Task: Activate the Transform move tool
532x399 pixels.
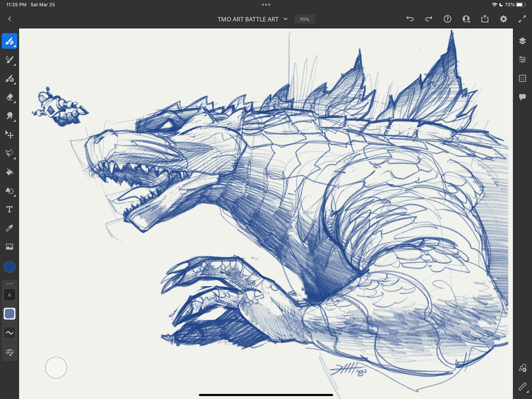Action: click(9, 134)
